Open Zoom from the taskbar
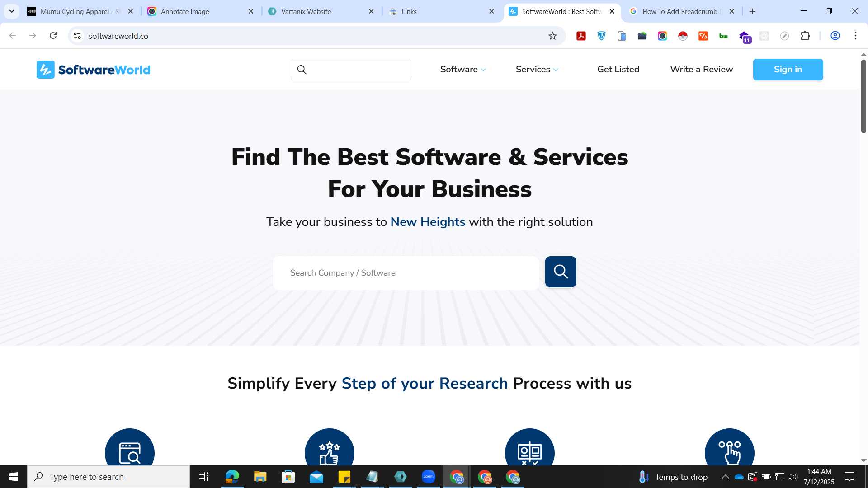This screenshot has height=488, width=868. click(x=429, y=477)
